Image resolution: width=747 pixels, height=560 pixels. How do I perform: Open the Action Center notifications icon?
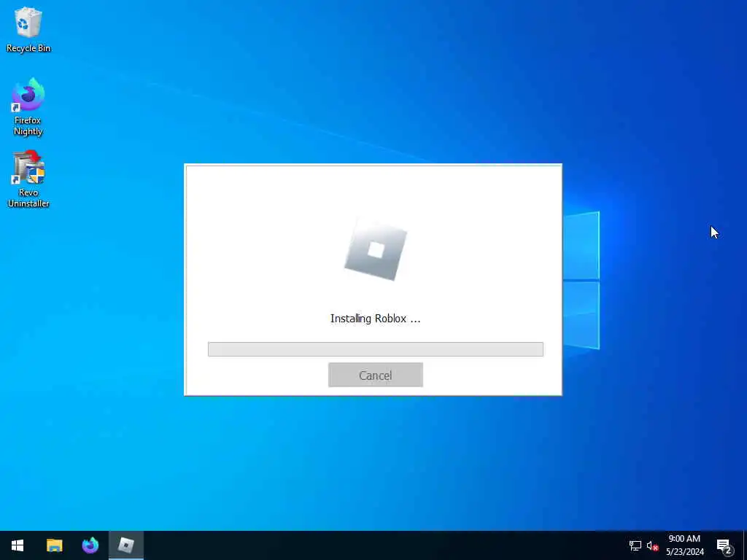pos(724,545)
